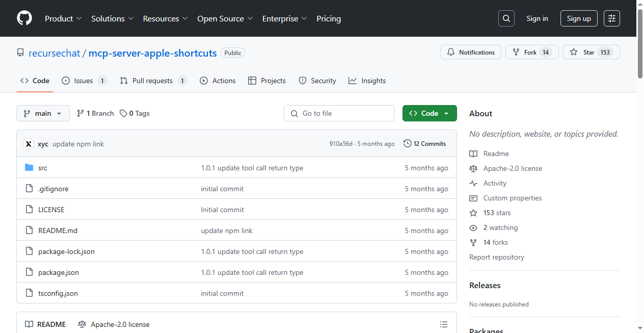Click the update npm link commit message in header

[x=78, y=144]
